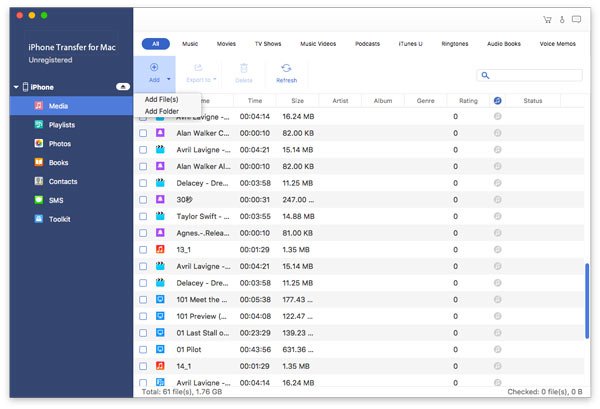Click the Photos sidebar icon
Viewport: 600px width, 409px height.
click(x=39, y=143)
